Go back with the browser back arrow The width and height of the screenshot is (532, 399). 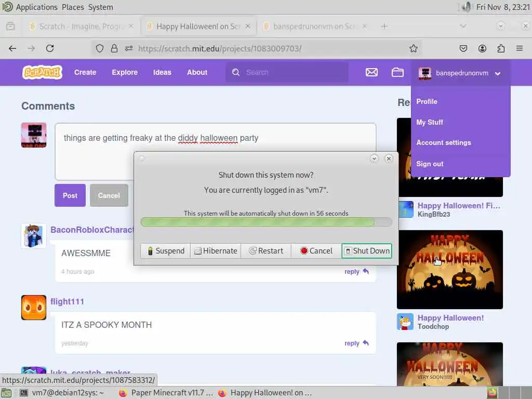click(x=12, y=48)
